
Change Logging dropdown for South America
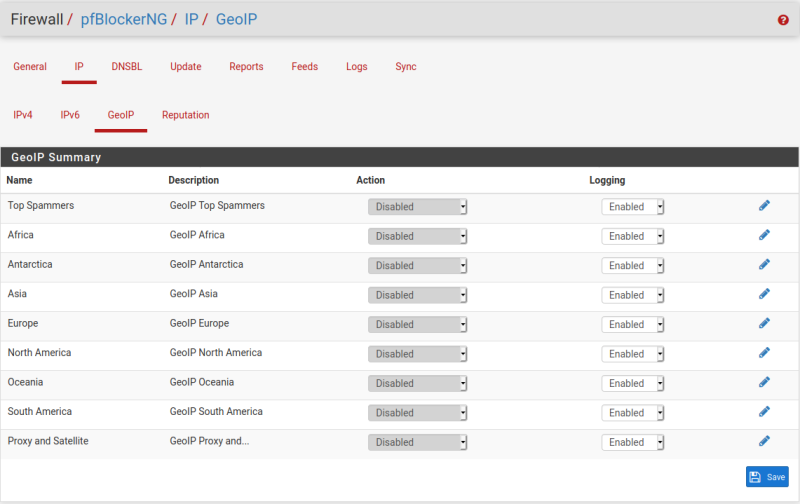(632, 413)
